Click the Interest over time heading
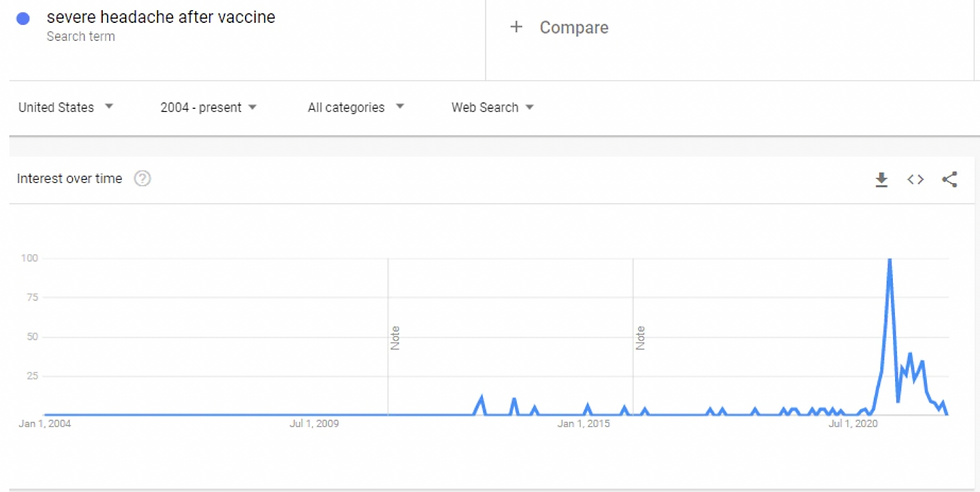The height and width of the screenshot is (492, 980). 69,179
